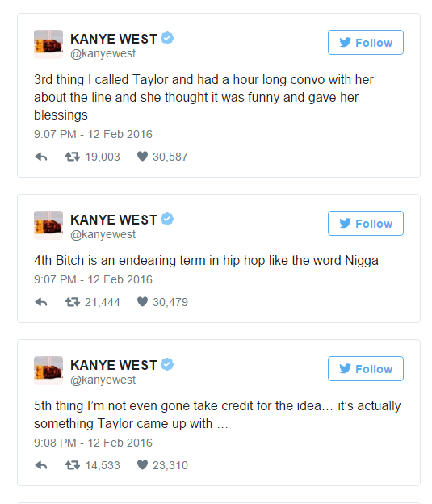This screenshot has width=432, height=504.
Task: Open @kanyewest handle in first tweet
Action: (103, 53)
